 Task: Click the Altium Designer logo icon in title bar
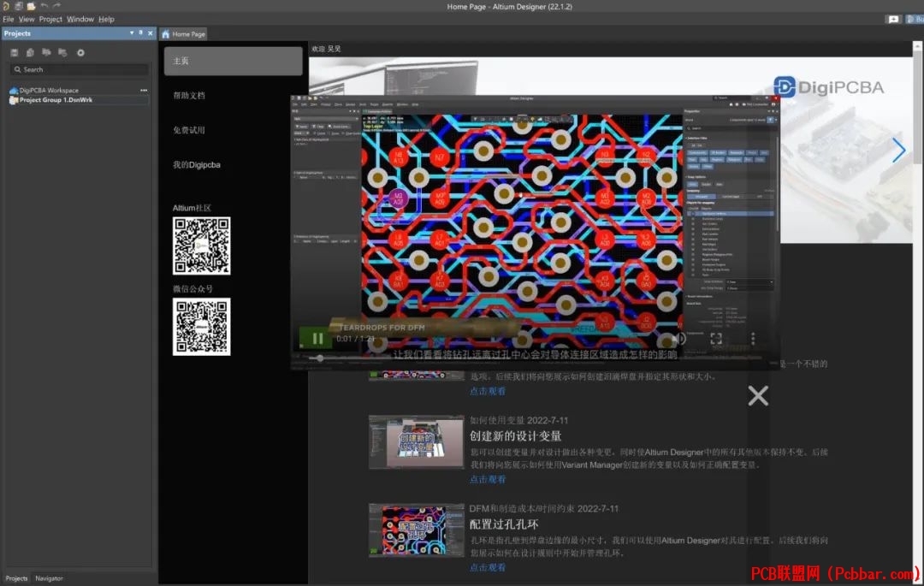(x=6, y=6)
